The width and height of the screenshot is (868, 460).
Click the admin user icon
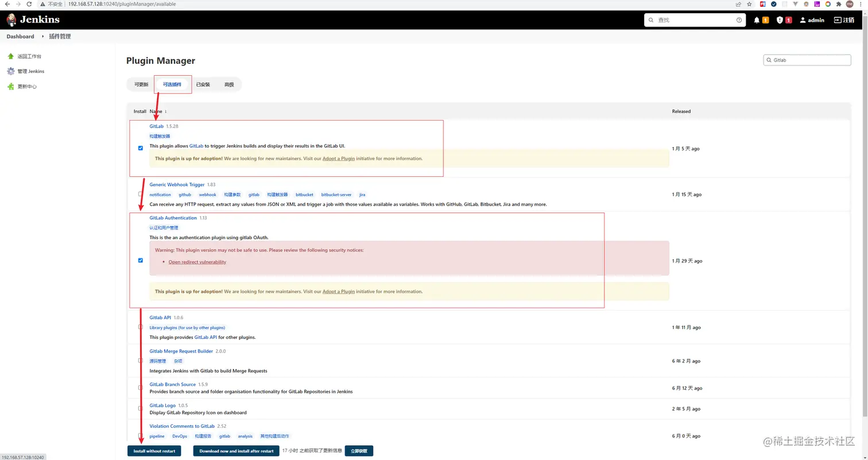click(803, 20)
